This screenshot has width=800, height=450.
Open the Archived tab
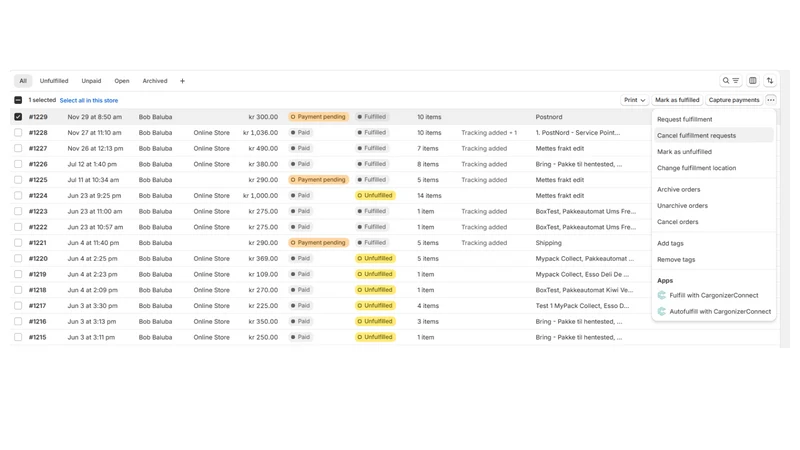click(x=155, y=81)
